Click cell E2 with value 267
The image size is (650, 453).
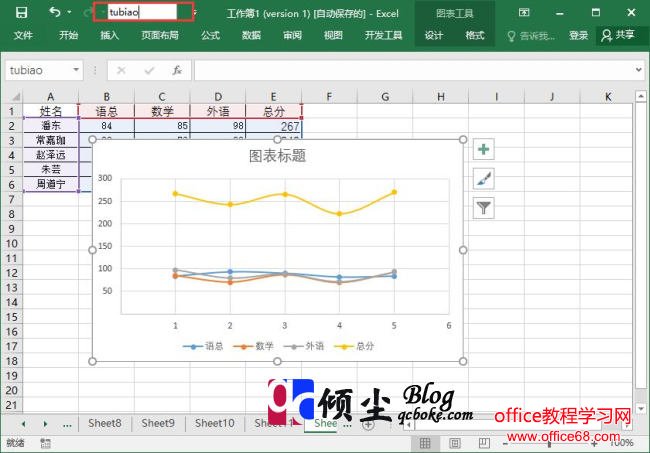click(274, 126)
